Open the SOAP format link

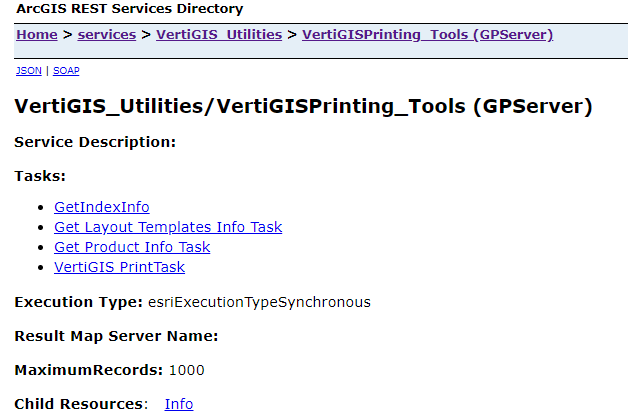(x=66, y=71)
